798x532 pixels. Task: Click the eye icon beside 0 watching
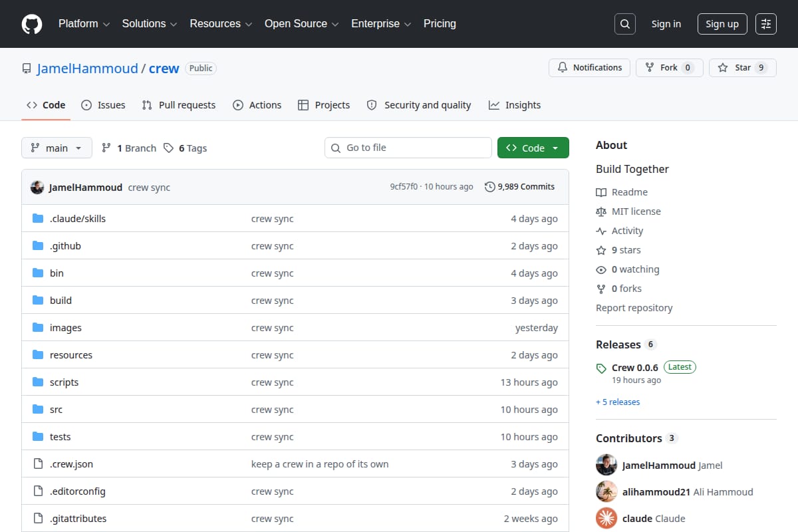click(601, 269)
